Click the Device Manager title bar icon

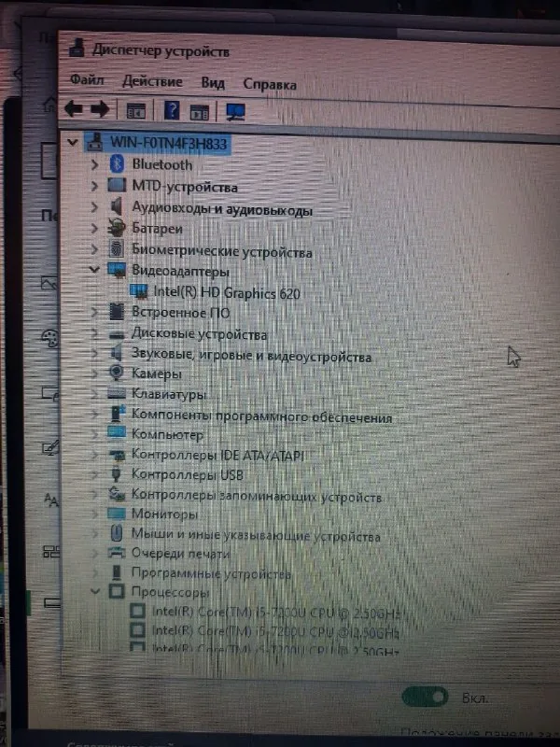pos(77,48)
